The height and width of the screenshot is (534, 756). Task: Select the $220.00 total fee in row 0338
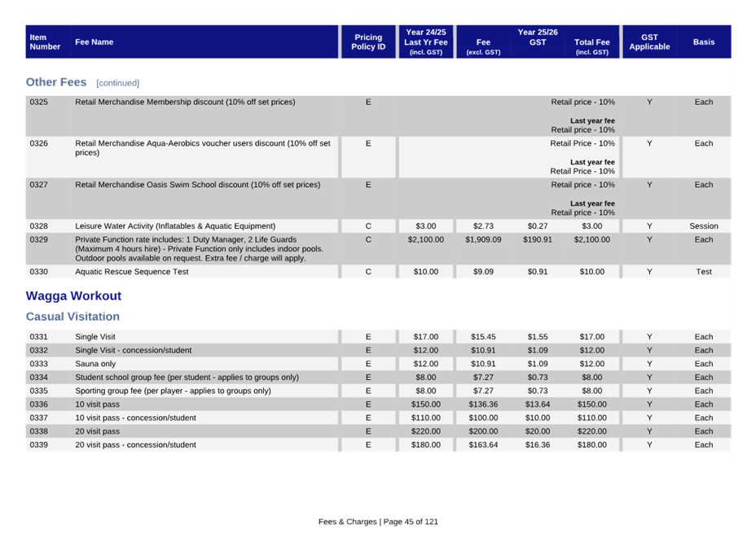(592, 431)
